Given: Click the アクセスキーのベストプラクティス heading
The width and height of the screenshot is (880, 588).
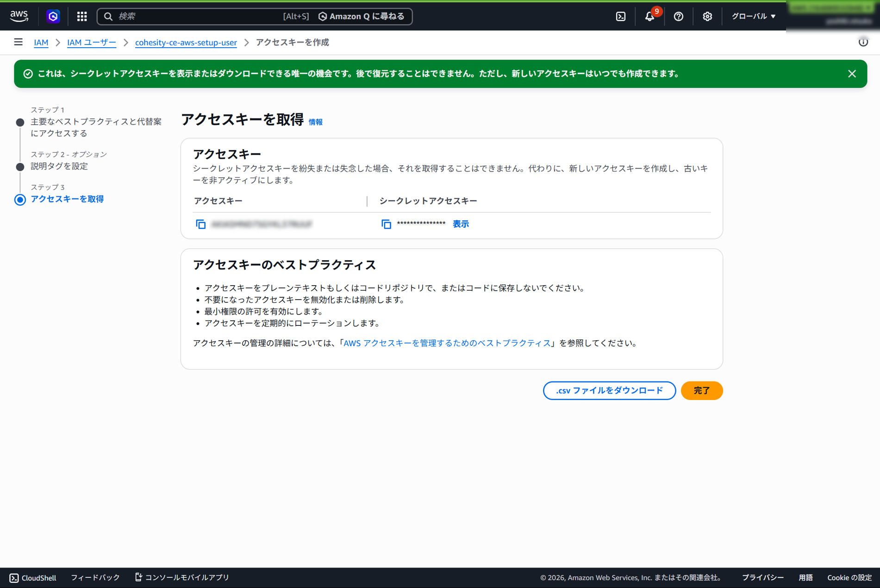Looking at the screenshot, I should point(284,265).
